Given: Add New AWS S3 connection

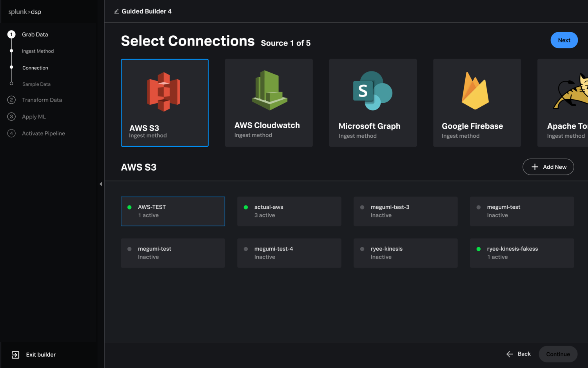Looking at the screenshot, I should click(548, 167).
